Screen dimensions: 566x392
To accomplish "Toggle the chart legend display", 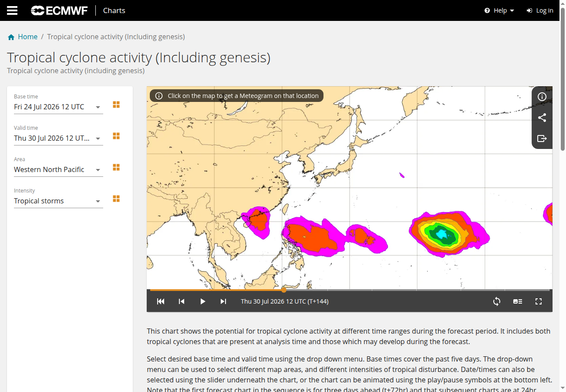I will click(518, 301).
